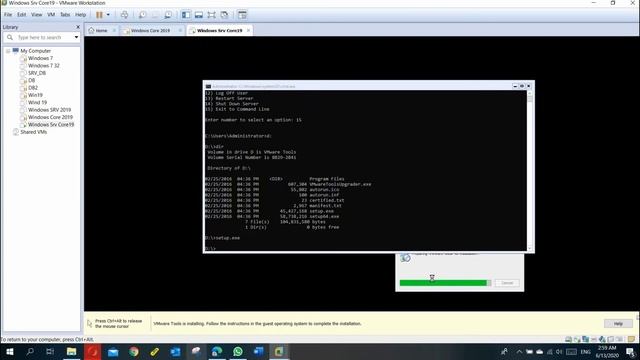Screen dimensions: 640x360
Task: Show hidden system tray icons chevron
Action: [519, 351]
